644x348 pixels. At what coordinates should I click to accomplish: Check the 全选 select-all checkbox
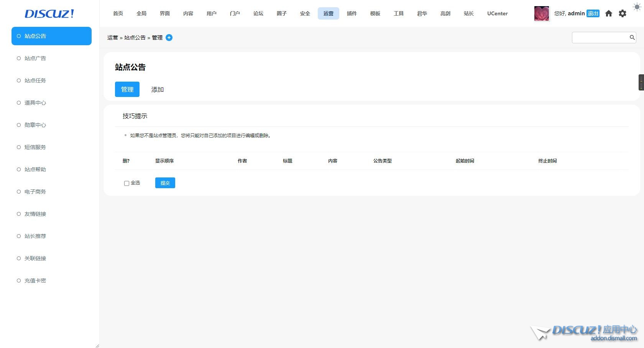pyautogui.click(x=127, y=184)
